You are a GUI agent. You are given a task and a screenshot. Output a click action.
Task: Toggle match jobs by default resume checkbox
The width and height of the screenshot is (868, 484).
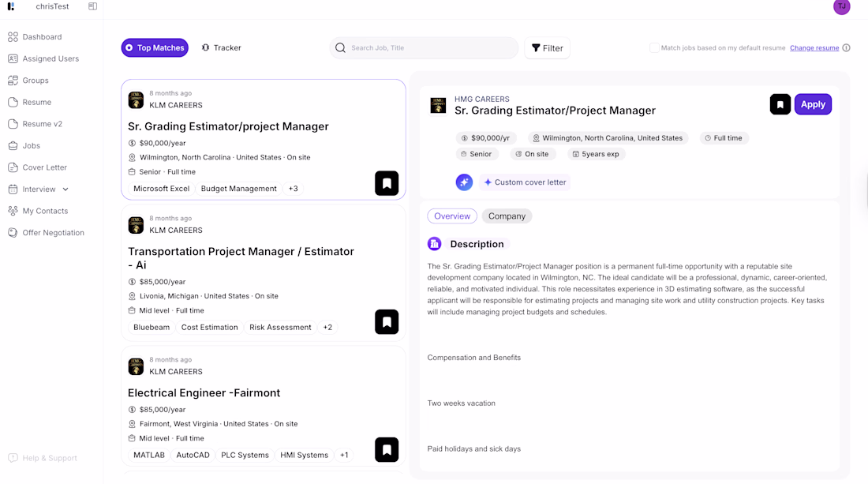654,47
